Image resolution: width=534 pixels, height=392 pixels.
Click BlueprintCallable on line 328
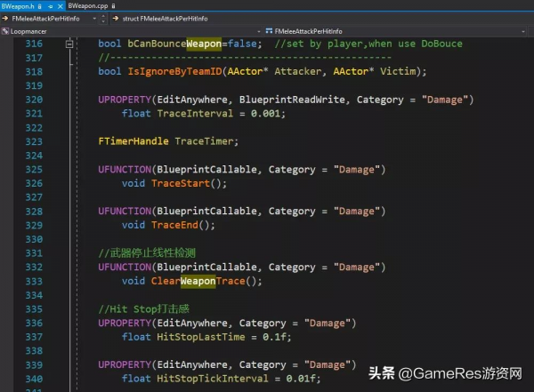point(206,211)
